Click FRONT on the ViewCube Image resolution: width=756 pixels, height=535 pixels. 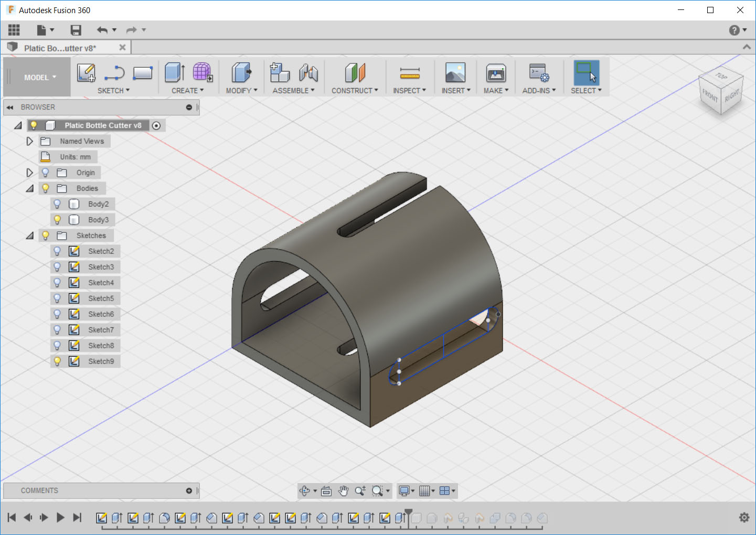[x=709, y=94]
